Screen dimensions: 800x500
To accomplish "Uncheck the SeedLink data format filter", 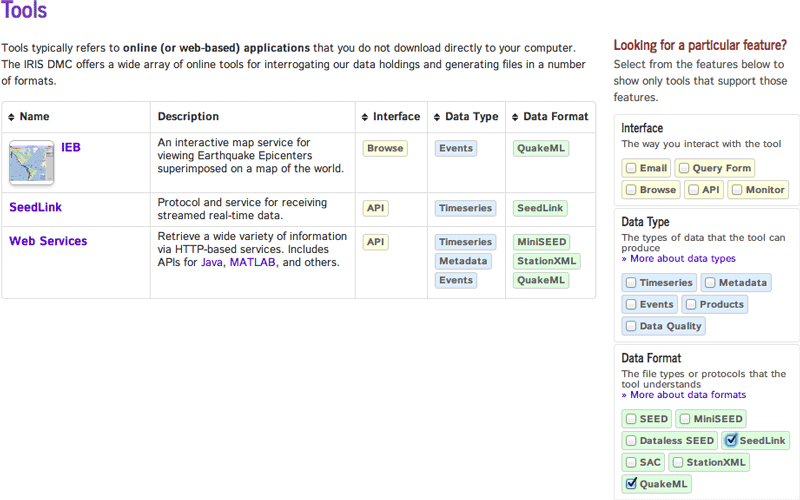I will click(x=731, y=440).
